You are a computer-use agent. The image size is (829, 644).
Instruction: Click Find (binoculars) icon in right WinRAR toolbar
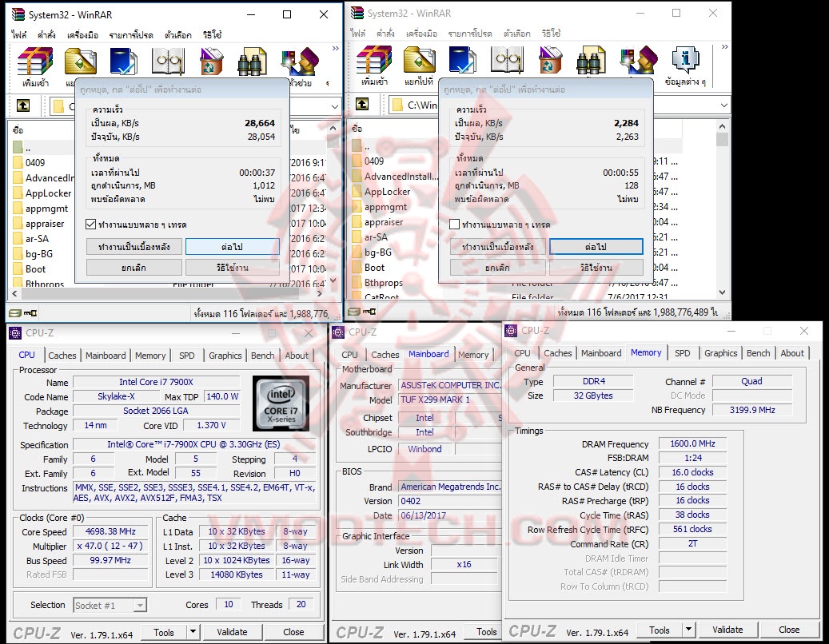click(591, 60)
